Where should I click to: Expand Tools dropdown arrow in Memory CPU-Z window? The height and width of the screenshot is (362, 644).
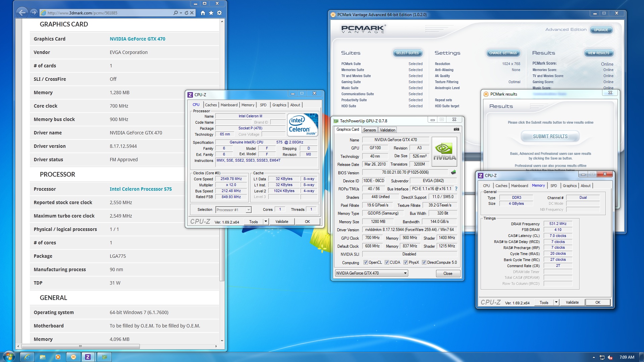(556, 302)
